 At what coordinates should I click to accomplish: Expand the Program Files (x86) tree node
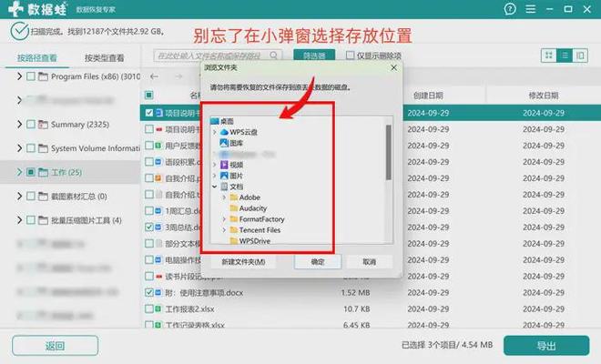click(19, 76)
